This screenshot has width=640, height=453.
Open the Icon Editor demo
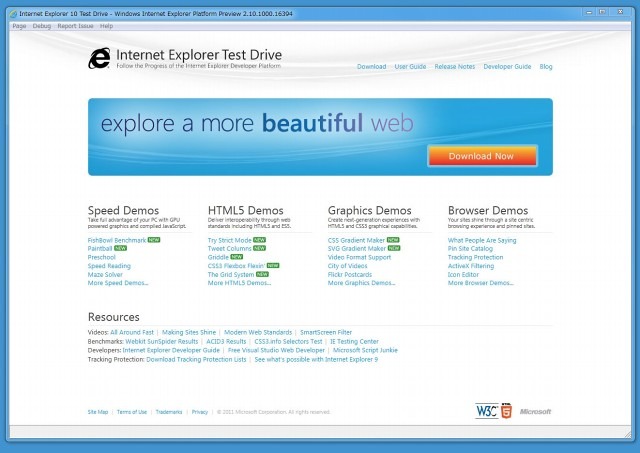click(463, 275)
